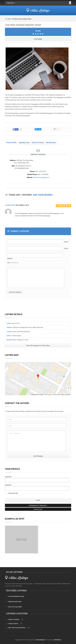Screen dimensions: 76x644
Task: Click View All Listings From This Author
Action: coord(38,345)
